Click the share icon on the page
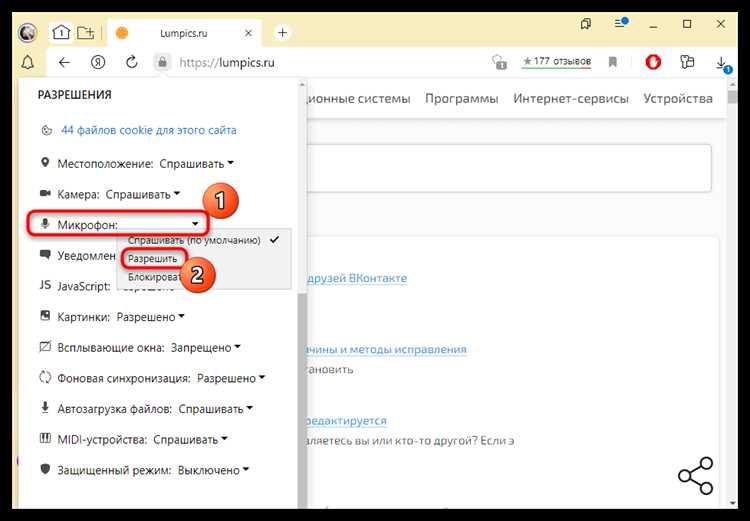 [x=696, y=476]
